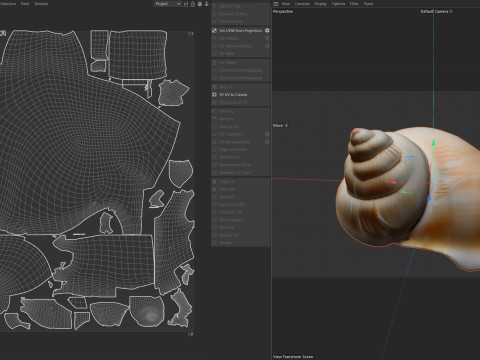Open the Textures menu
The width and height of the screenshot is (480, 360).
click(x=41, y=4)
